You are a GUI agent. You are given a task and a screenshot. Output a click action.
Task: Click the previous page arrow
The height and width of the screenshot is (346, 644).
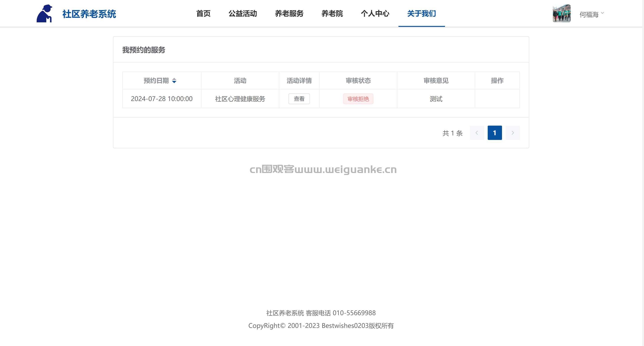coord(477,133)
